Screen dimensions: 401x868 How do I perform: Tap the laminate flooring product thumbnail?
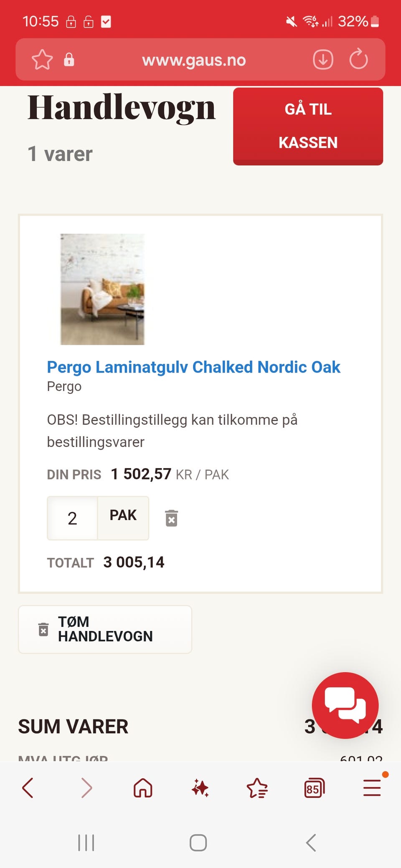click(x=102, y=289)
